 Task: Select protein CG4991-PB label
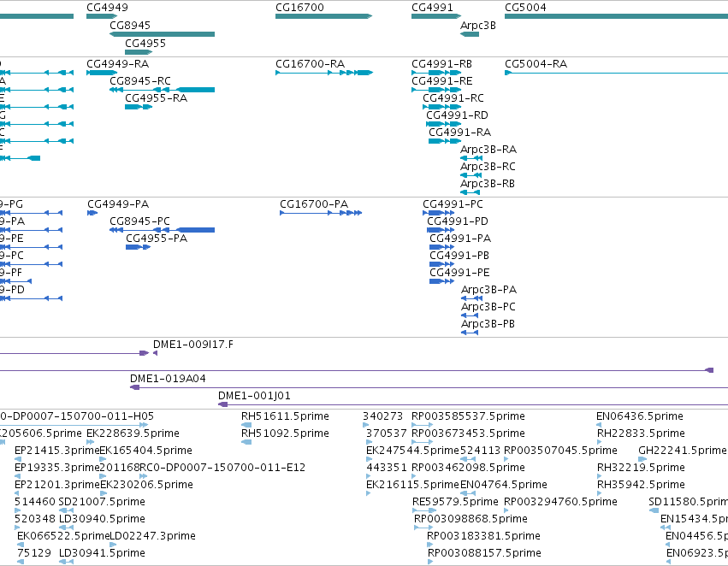(x=459, y=256)
